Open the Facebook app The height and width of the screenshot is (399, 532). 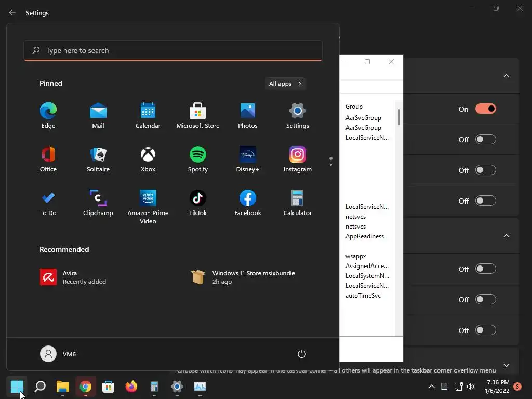tap(248, 203)
